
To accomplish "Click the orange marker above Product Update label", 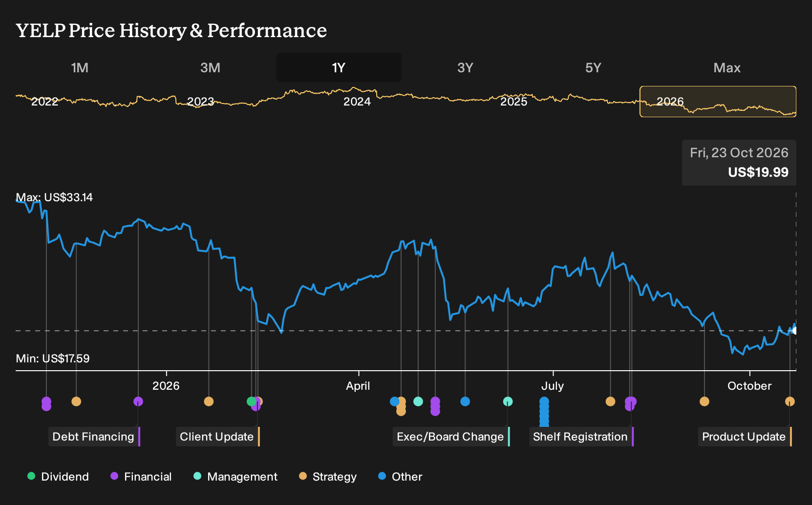I will pos(790,401).
